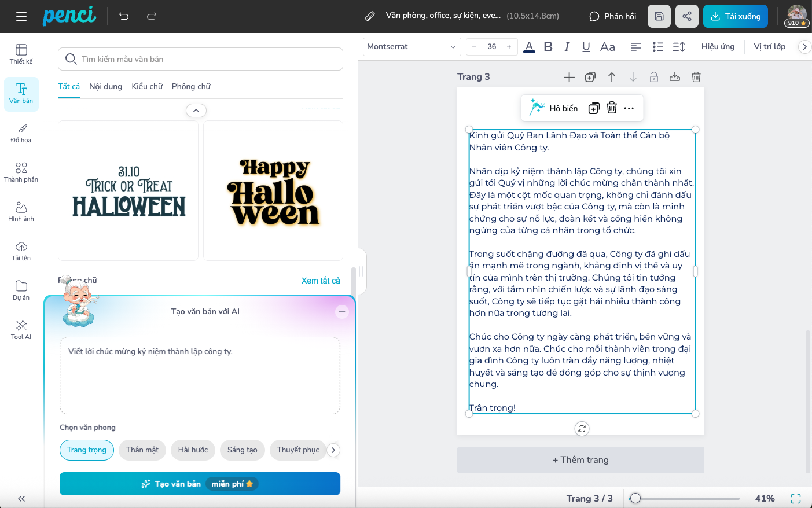Open the Montserrat font dropdown
This screenshot has height=508, width=812.
point(411,47)
